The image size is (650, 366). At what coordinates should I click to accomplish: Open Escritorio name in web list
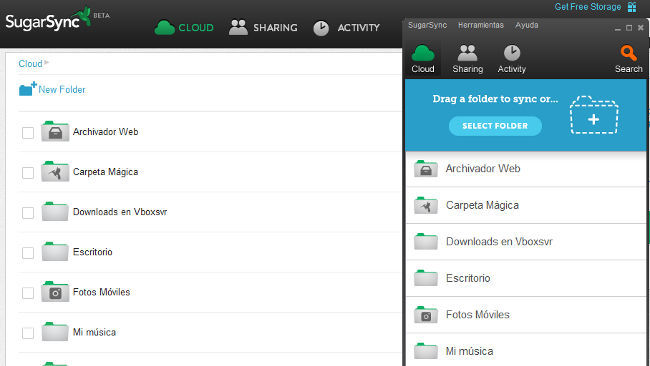click(92, 252)
